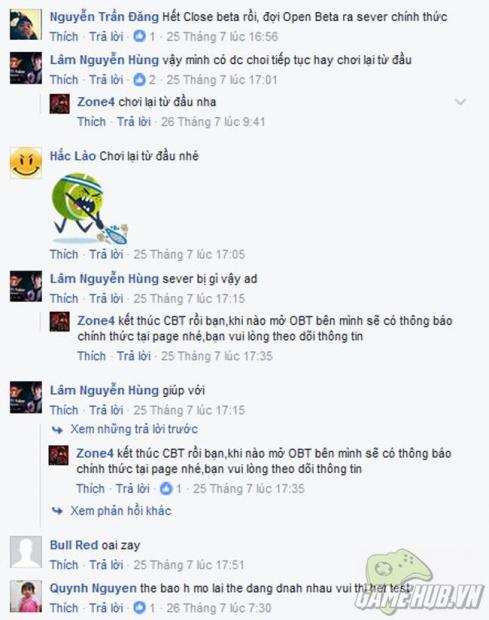The width and height of the screenshot is (489, 620).
Task: Click like icon on Zone4's last reply
Action: pyautogui.click(x=166, y=489)
